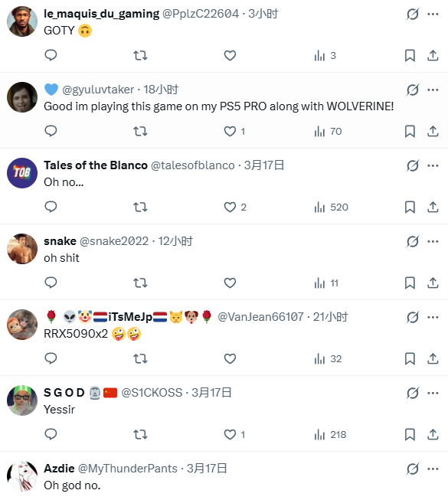
Task: Open more options menu on Azdie's tweet
Action: point(433,469)
